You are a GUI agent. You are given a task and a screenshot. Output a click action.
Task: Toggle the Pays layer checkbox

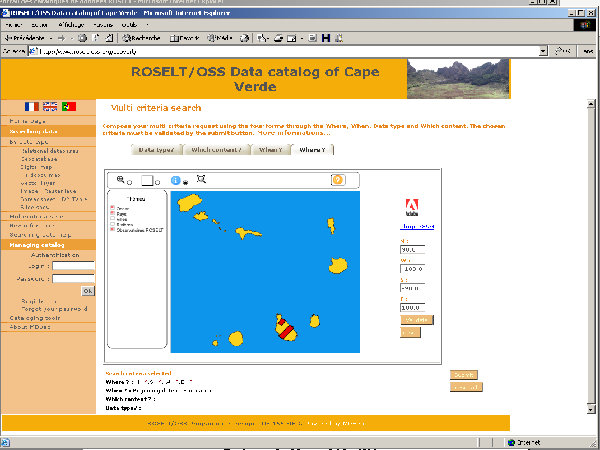click(112, 213)
